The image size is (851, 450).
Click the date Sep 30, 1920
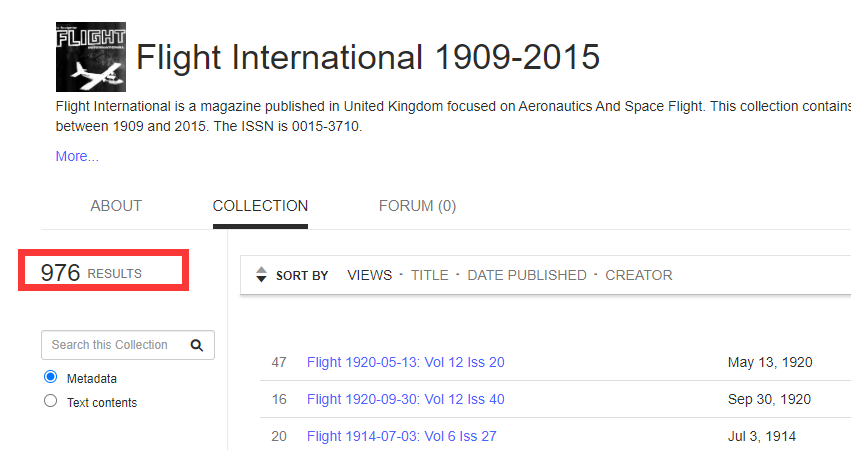pyautogui.click(x=769, y=399)
